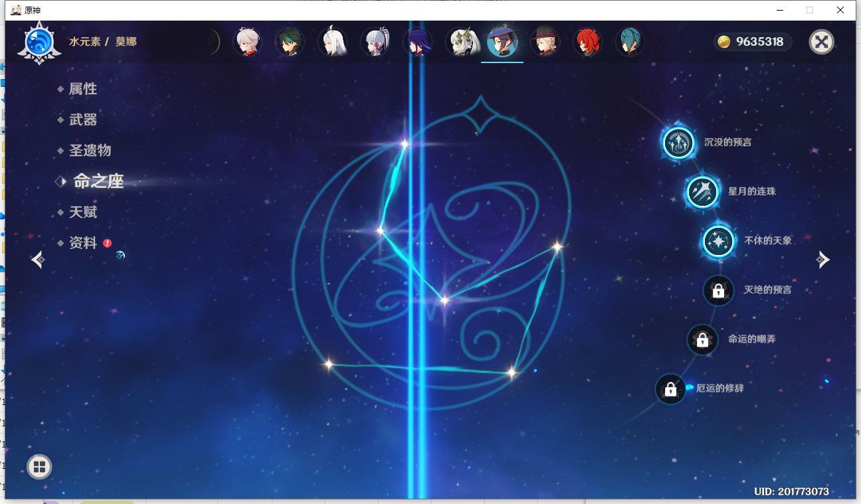Click the 灭绝的预言 label text
The image size is (861, 504).
click(x=767, y=290)
